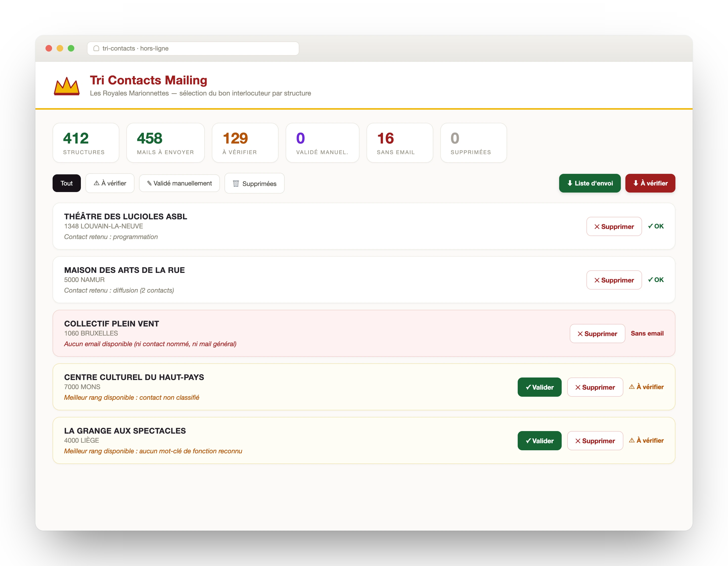Filter list by À vérifier tab
728x566 pixels.
[x=110, y=183]
